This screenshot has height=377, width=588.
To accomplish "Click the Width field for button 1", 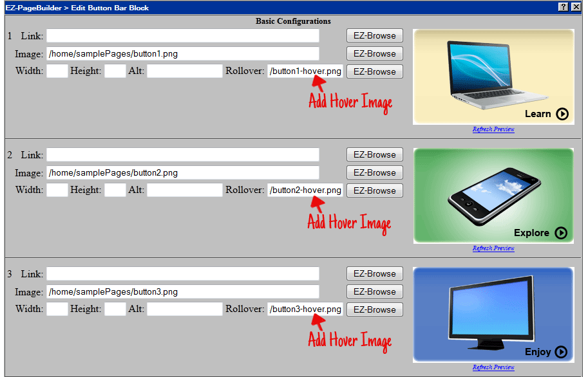I will (57, 71).
